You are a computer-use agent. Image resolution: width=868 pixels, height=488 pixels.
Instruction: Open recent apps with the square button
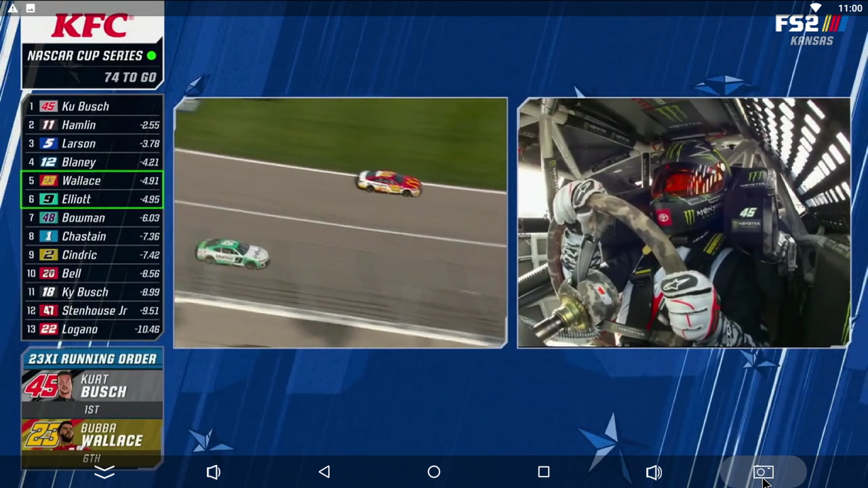544,472
